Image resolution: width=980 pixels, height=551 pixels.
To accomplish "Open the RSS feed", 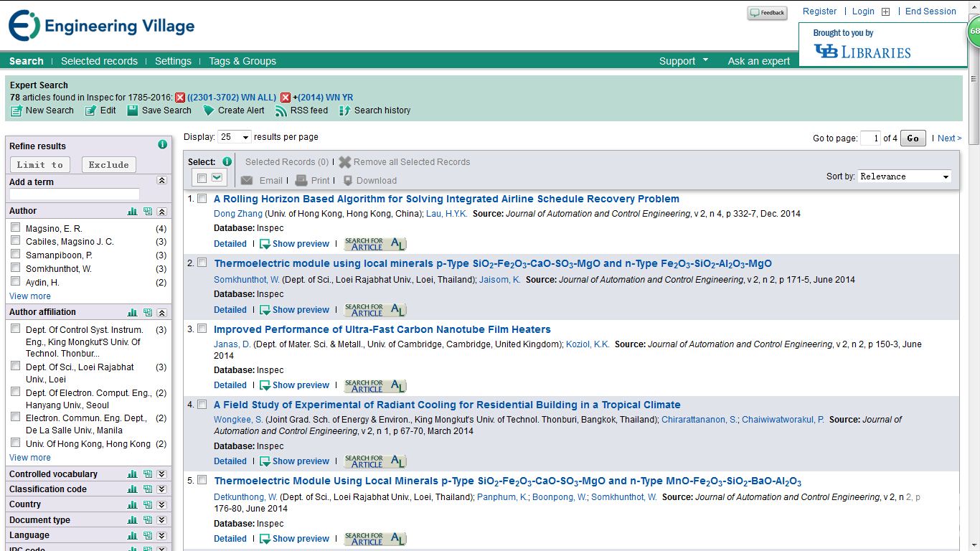I will click(302, 110).
